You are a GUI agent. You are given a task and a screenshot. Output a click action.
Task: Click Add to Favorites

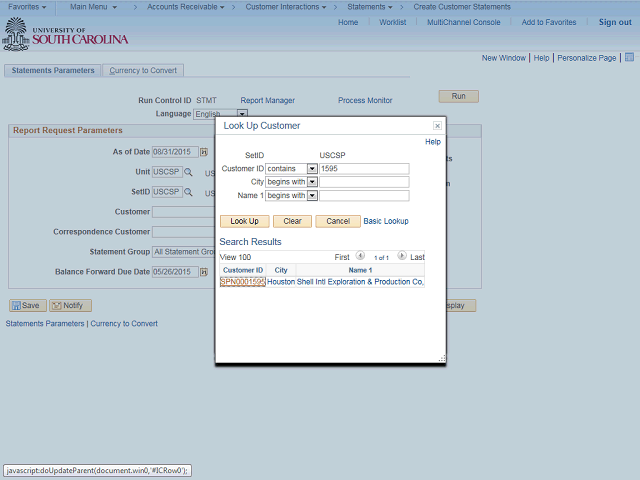click(x=549, y=22)
